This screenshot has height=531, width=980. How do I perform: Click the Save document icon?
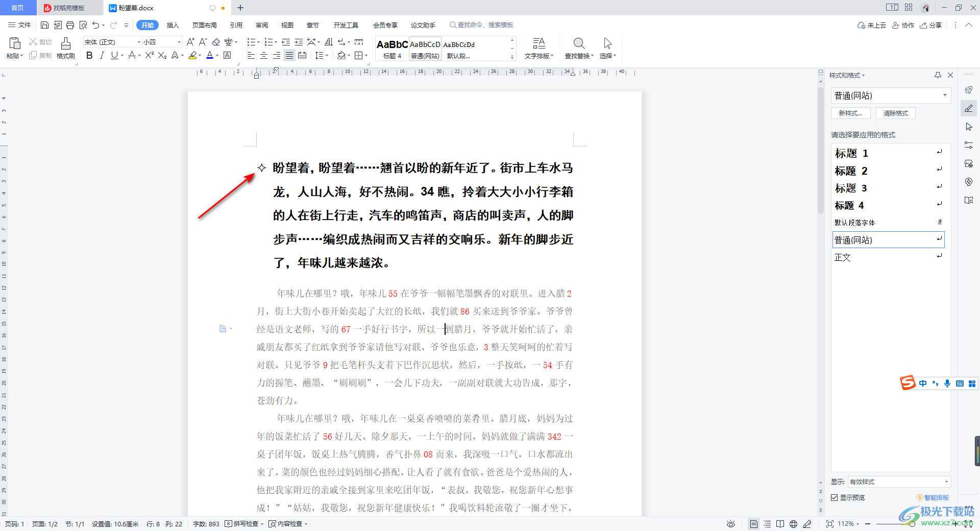coord(44,25)
